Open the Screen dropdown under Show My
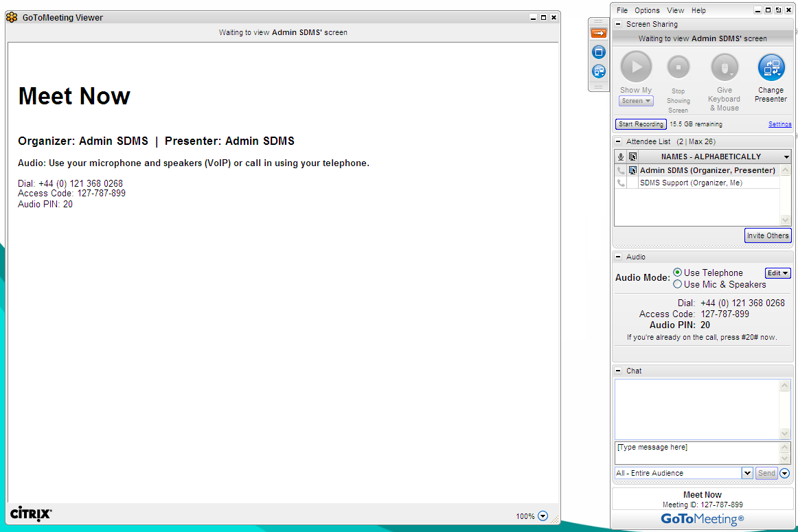The width and height of the screenshot is (798, 532). point(636,101)
